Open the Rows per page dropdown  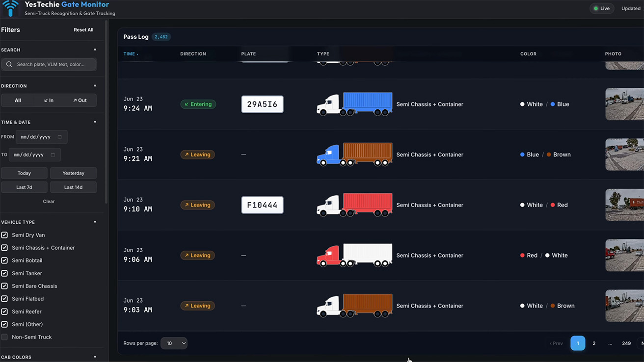tap(174, 343)
